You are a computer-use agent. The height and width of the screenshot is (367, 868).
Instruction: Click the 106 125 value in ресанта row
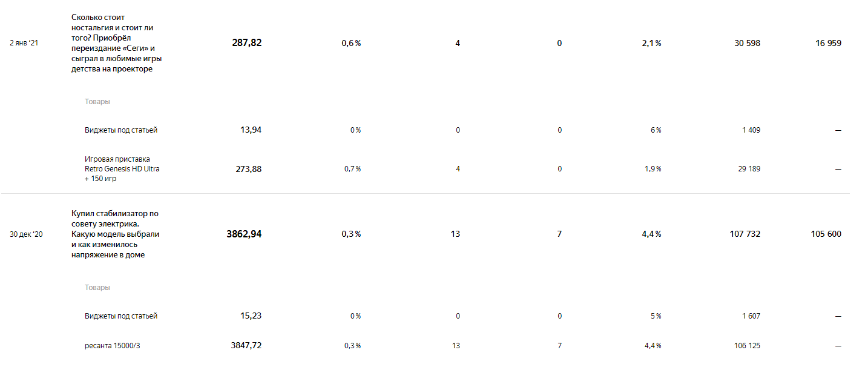[746, 346]
